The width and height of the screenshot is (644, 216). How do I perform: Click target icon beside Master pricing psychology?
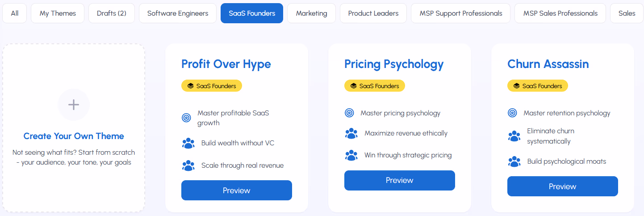click(x=350, y=113)
